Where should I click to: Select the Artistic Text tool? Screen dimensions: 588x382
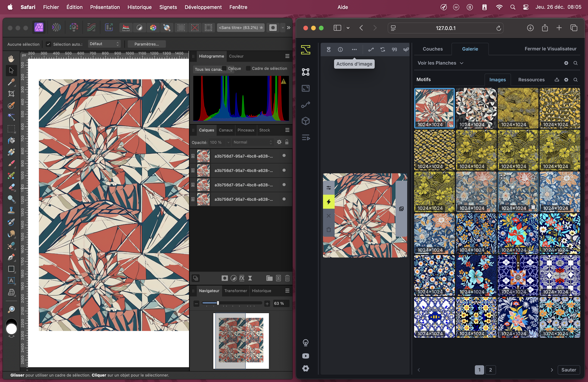[11, 281]
